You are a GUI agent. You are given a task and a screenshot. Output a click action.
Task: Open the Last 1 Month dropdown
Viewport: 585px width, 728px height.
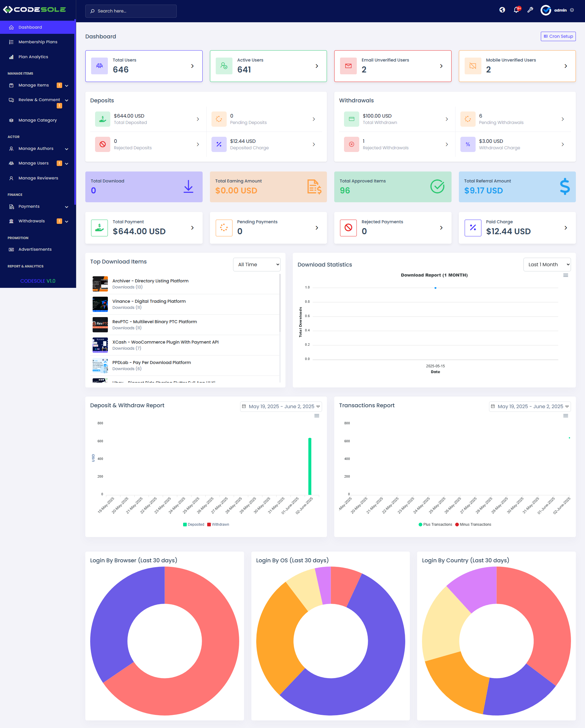pyautogui.click(x=547, y=264)
